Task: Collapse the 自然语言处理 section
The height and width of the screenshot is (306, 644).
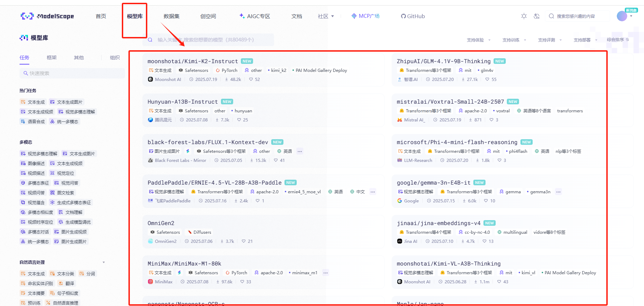Action: click(104, 262)
